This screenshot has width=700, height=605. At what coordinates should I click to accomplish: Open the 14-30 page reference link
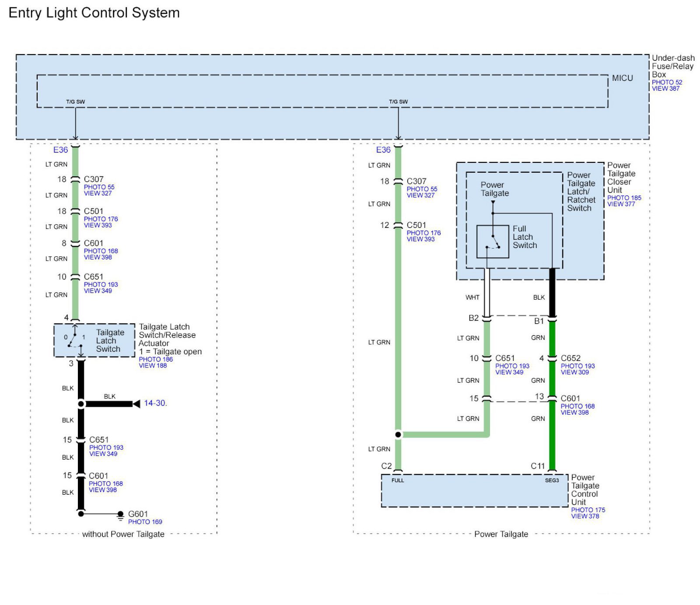[154, 403]
